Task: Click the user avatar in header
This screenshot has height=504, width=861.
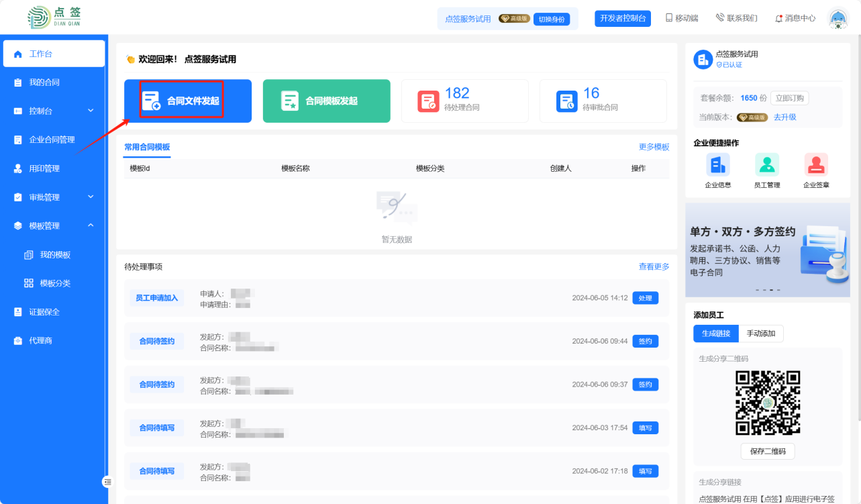Action: coord(838,18)
